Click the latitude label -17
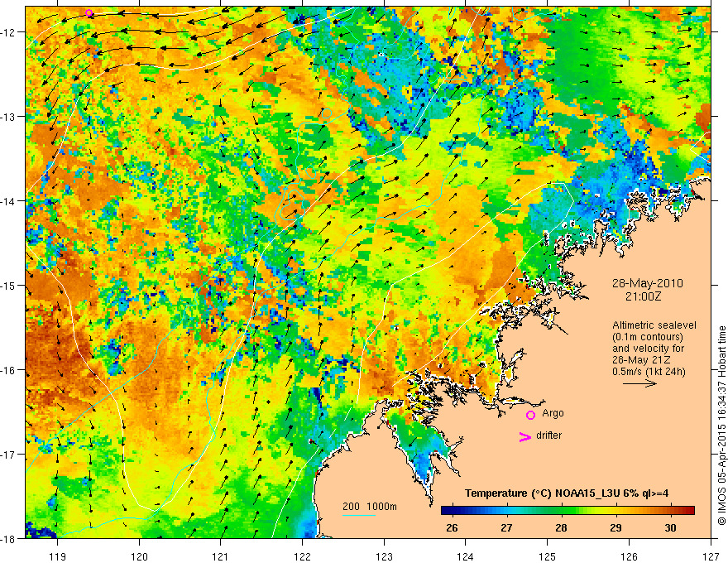Screen dimensions: 728x563 tap(9, 454)
